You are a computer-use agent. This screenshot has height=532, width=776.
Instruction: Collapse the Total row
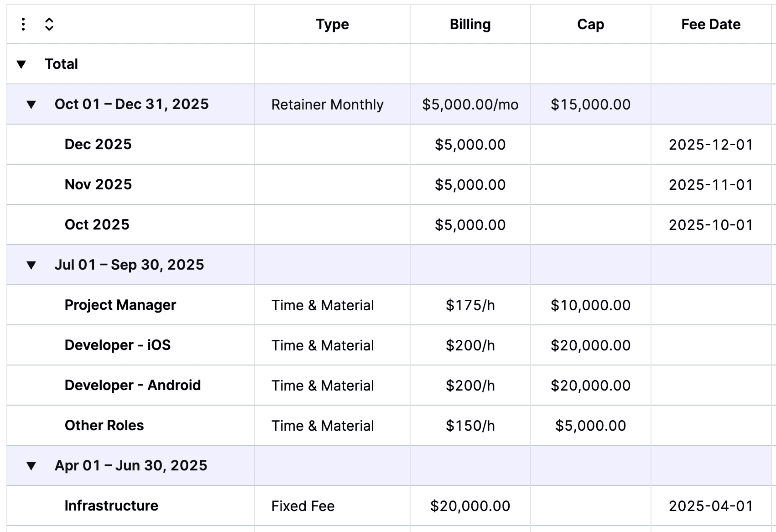coord(21,64)
